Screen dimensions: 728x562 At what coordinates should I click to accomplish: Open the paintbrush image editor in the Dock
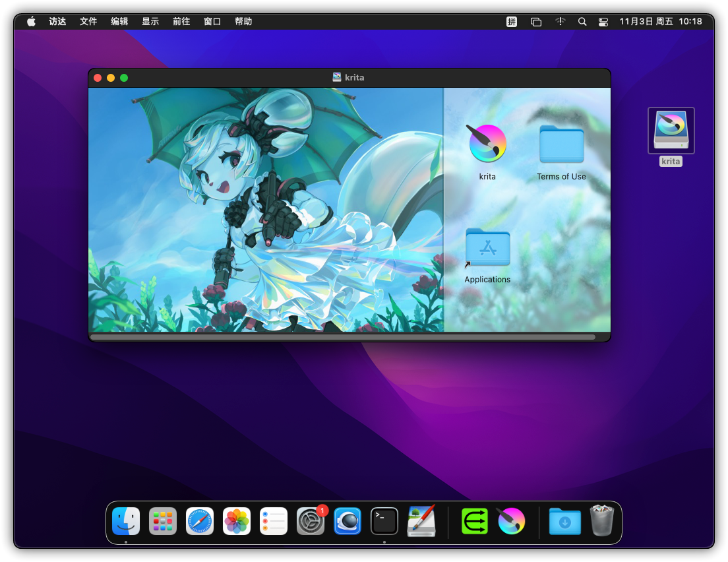[421, 521]
